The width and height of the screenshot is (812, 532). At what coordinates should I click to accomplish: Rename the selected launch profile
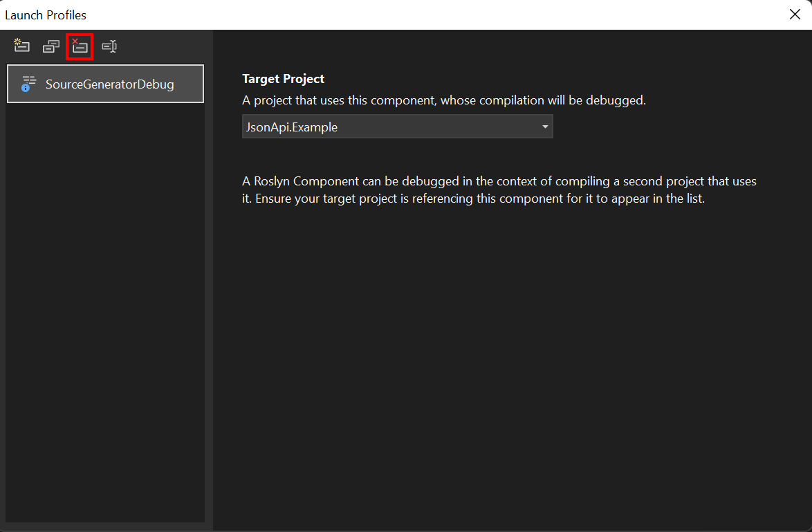point(109,46)
